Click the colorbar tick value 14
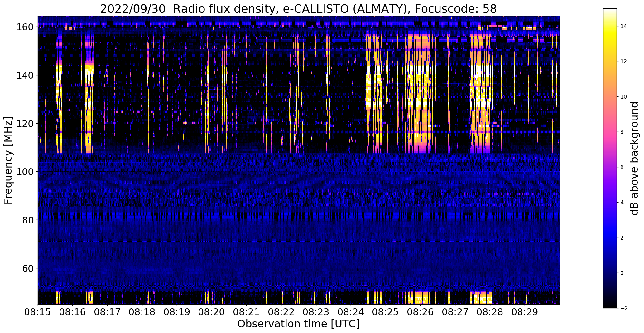 (x=623, y=26)
